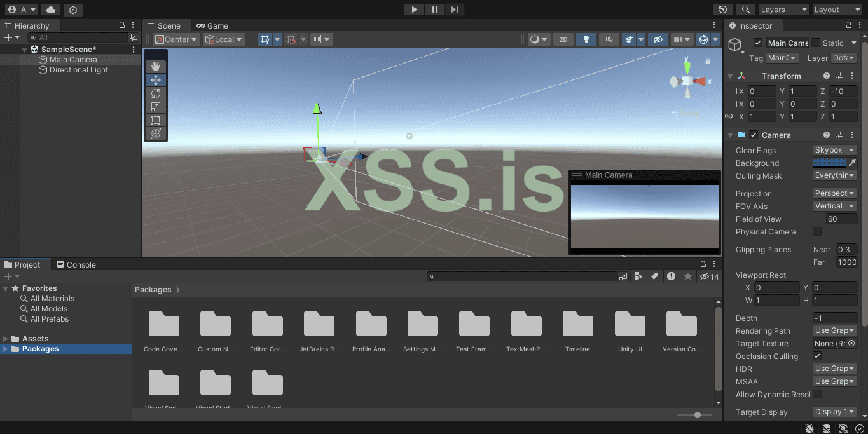Open the cloud services icon
The width and height of the screenshot is (868, 434).
click(51, 10)
